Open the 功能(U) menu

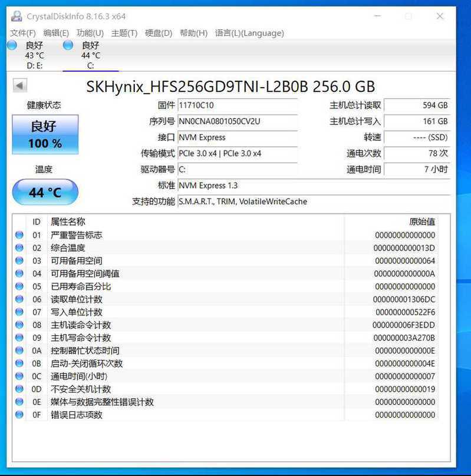coord(90,33)
